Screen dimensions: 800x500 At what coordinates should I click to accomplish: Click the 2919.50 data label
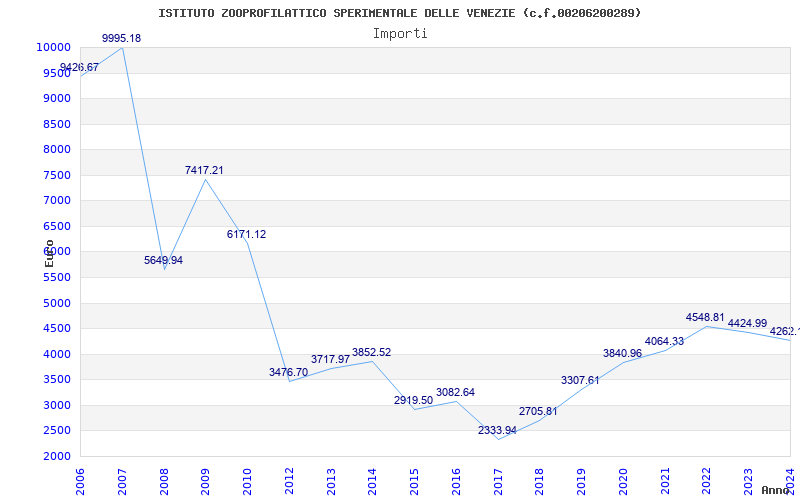pos(413,401)
